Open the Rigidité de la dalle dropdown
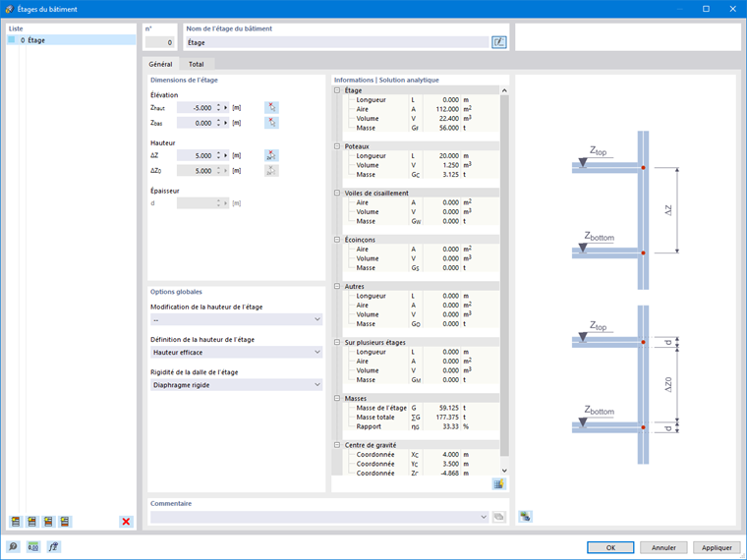Viewport: 747px width, 560px height. tap(236, 385)
